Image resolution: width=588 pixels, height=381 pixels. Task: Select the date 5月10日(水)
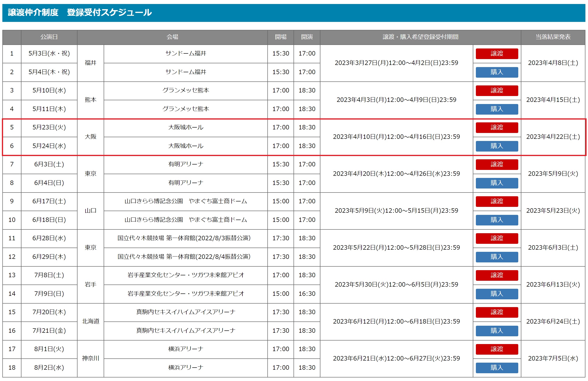tap(49, 91)
